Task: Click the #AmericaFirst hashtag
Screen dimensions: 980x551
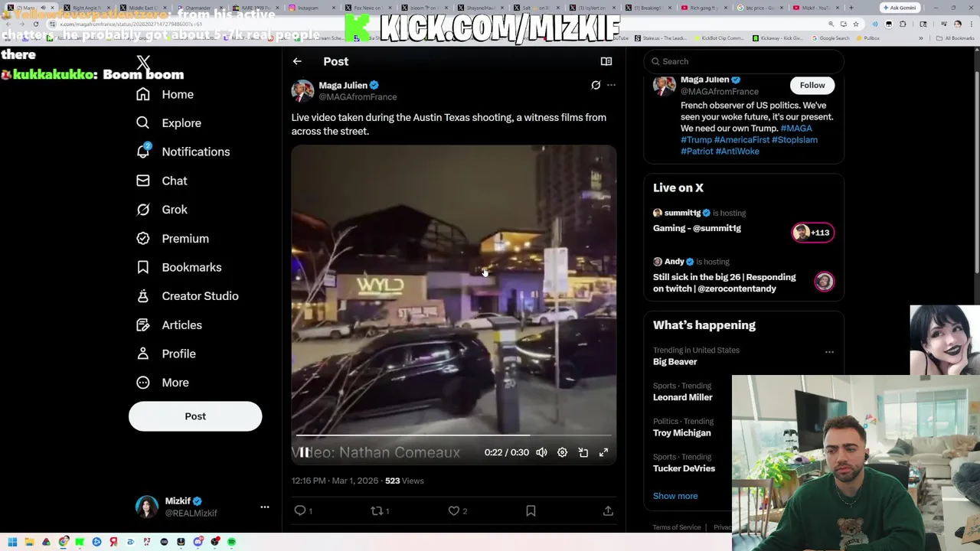Action: [x=742, y=140]
